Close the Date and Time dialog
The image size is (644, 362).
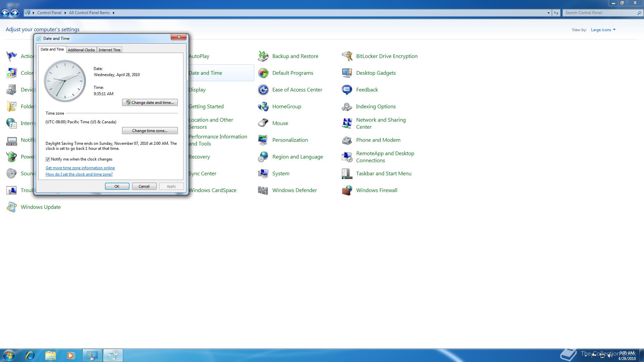pos(179,37)
